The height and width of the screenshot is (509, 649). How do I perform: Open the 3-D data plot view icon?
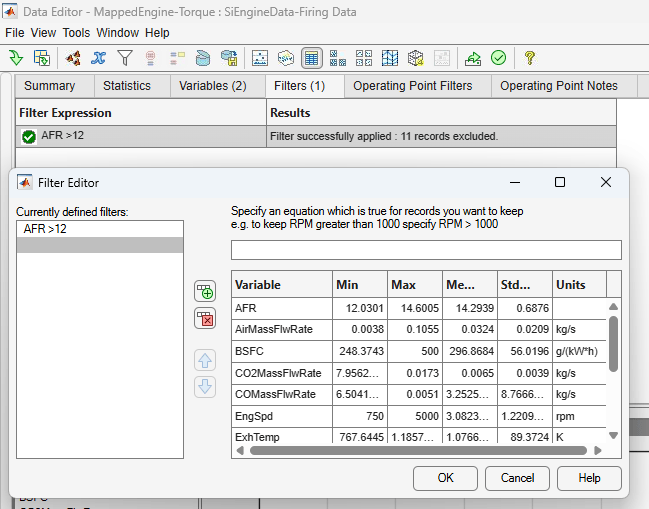pyautogui.click(x=286, y=58)
